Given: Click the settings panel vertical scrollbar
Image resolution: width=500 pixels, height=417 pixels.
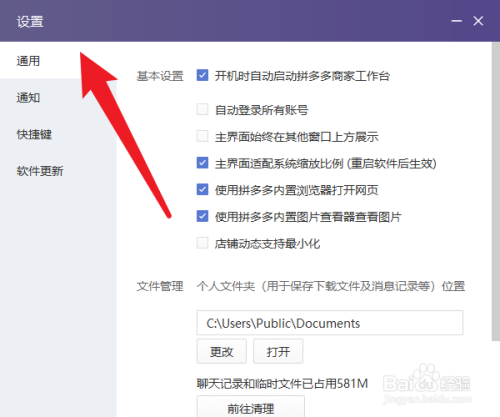Looking at the screenshot, I should click(496, 192).
